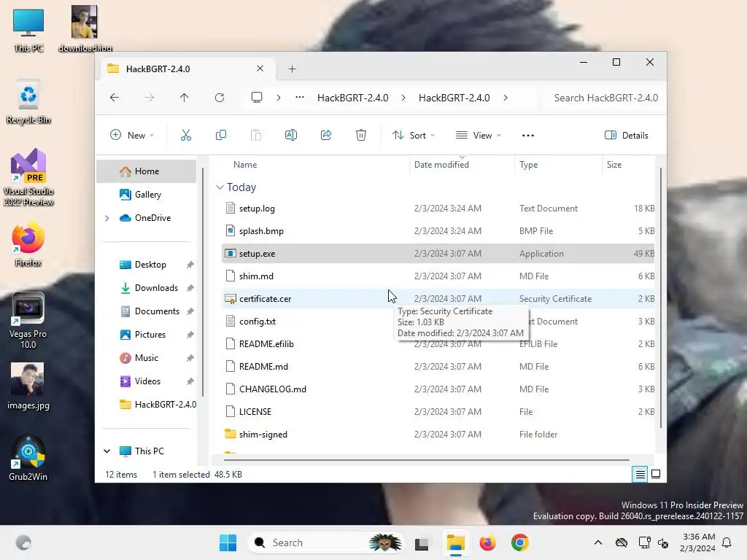Image resolution: width=747 pixels, height=560 pixels.
Task: Go up one folder level
Action: pos(185,98)
